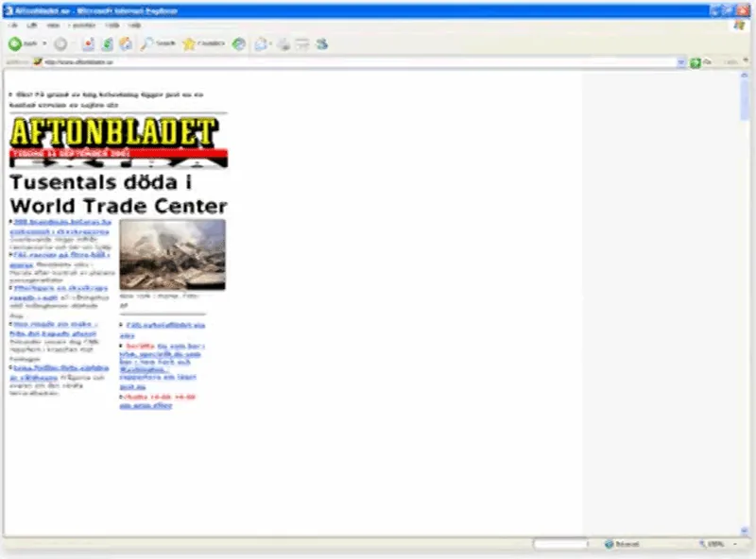Viewport: 756px width, 559px height.
Task: Open the Help menu
Action: (134, 25)
